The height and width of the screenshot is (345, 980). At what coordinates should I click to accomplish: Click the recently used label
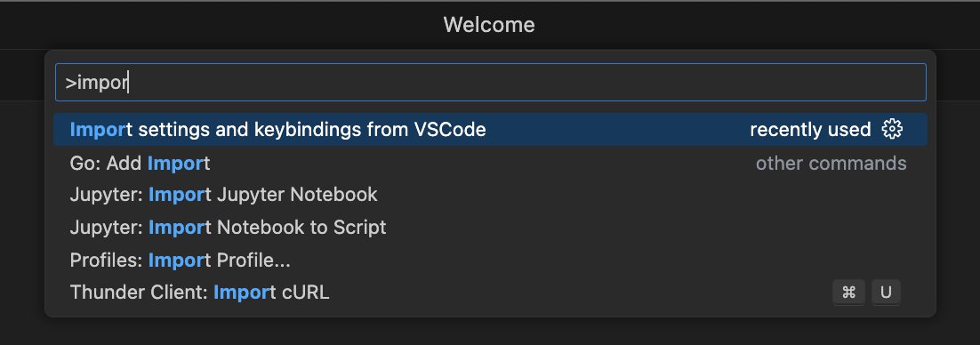click(x=810, y=130)
